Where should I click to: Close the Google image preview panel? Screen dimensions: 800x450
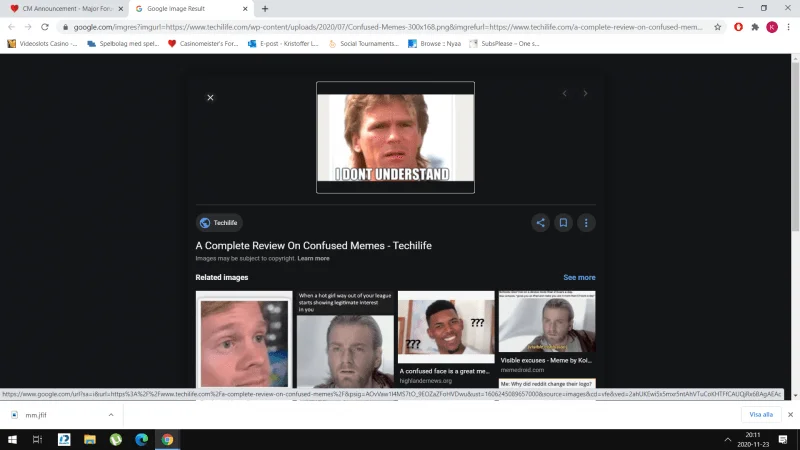click(x=210, y=97)
